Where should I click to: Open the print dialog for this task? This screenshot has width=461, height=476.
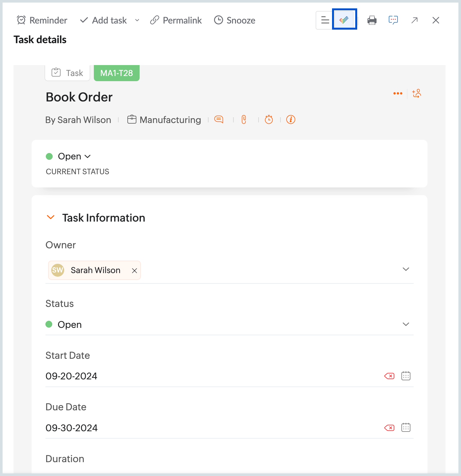pyautogui.click(x=372, y=20)
